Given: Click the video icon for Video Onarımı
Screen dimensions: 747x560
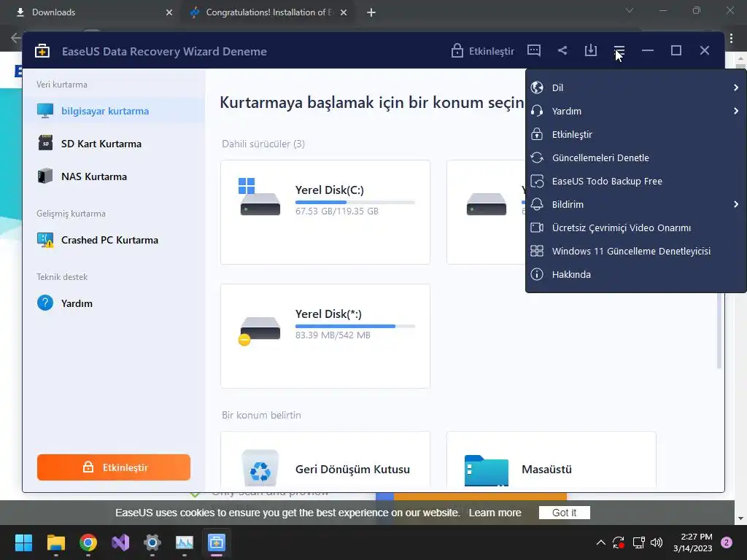Looking at the screenshot, I should [537, 227].
